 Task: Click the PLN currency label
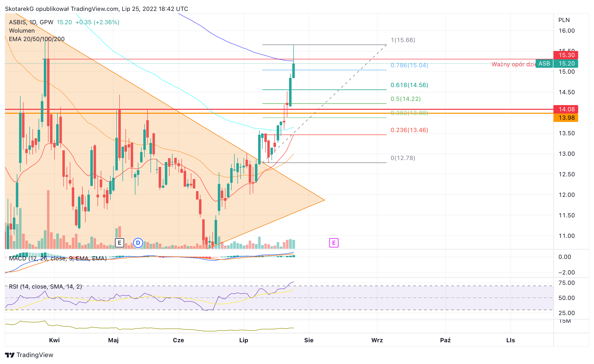564,20
